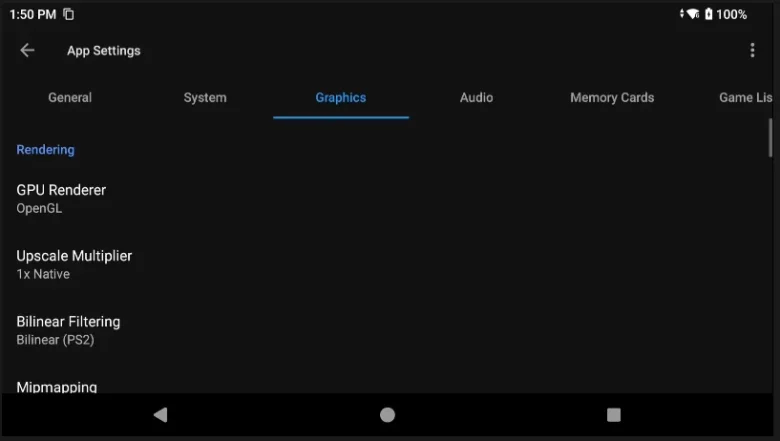Viewport: 780px width, 441px height.
Task: Tap the clipboard icon beside the clock
Action: [x=68, y=14]
